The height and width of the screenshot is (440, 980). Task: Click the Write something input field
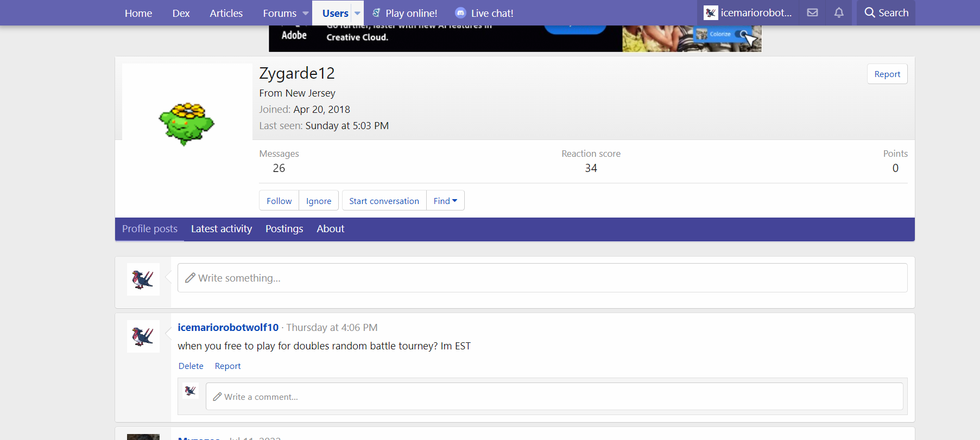(542, 278)
